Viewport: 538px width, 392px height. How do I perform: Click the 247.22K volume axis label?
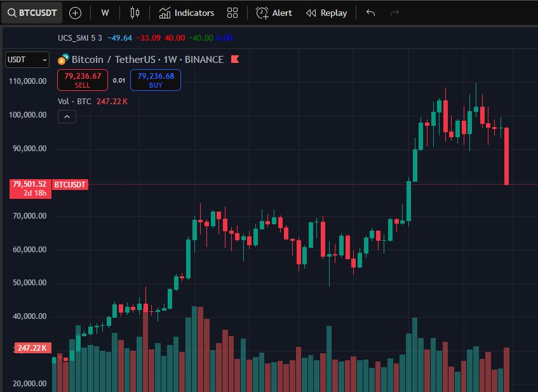coord(32,348)
